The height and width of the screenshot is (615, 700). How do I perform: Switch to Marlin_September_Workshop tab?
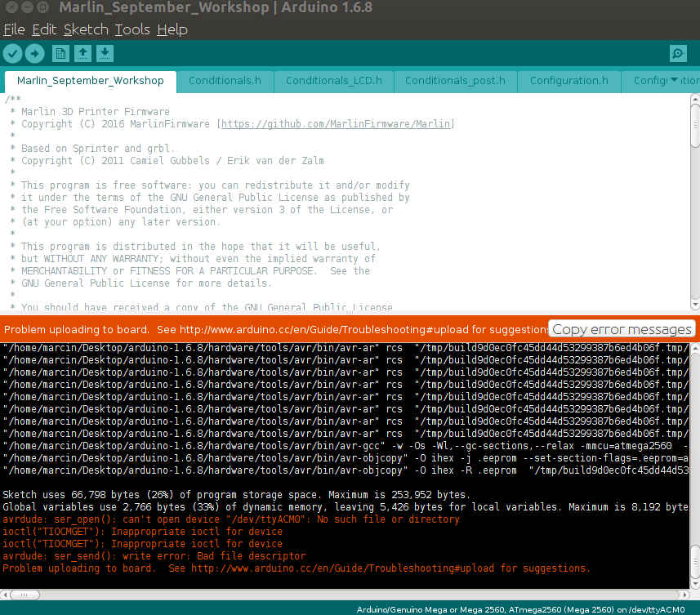click(91, 81)
